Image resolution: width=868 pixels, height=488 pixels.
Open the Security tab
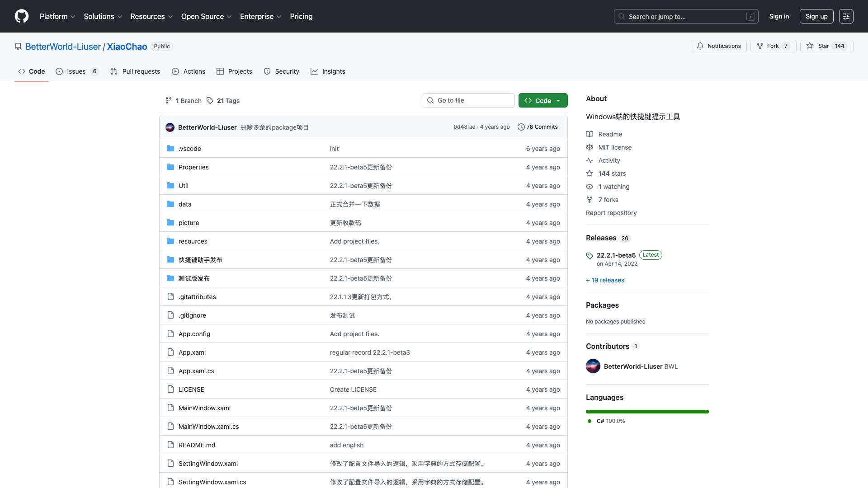click(x=281, y=71)
